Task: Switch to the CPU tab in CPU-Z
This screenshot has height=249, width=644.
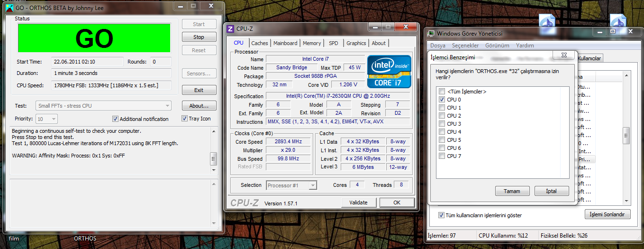Action: 239,43
